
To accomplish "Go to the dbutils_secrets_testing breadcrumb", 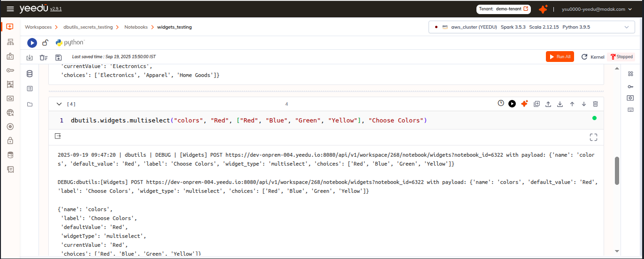I will click(88, 27).
